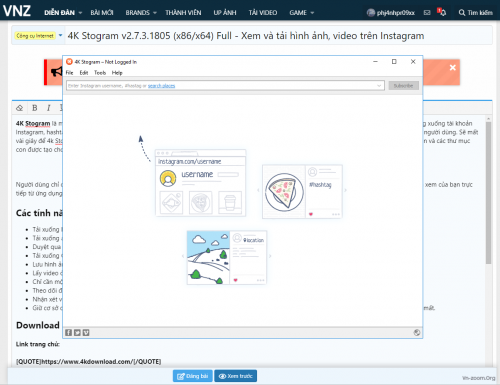Open Twitter icon in 4K Stogram footer
Image resolution: width=500 pixels, height=385 pixels.
pyautogui.click(x=77, y=333)
